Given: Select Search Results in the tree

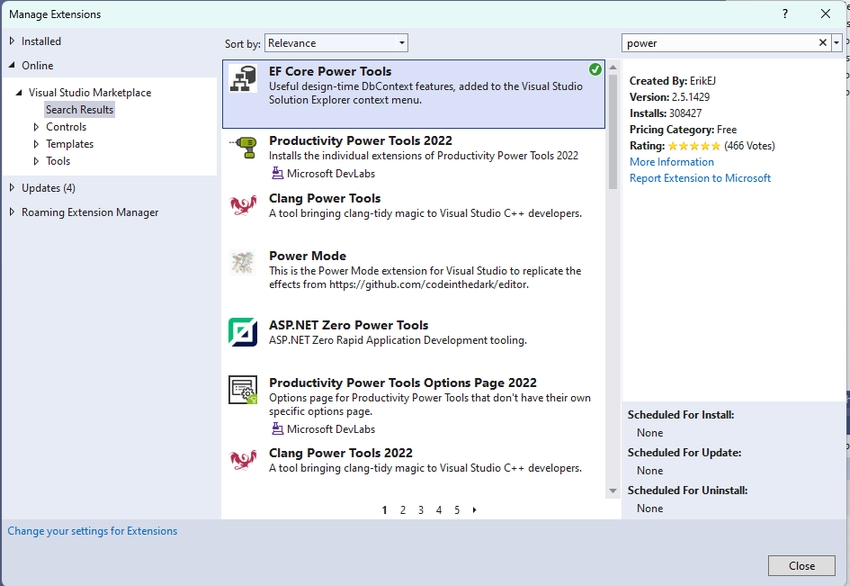Looking at the screenshot, I should click(79, 110).
